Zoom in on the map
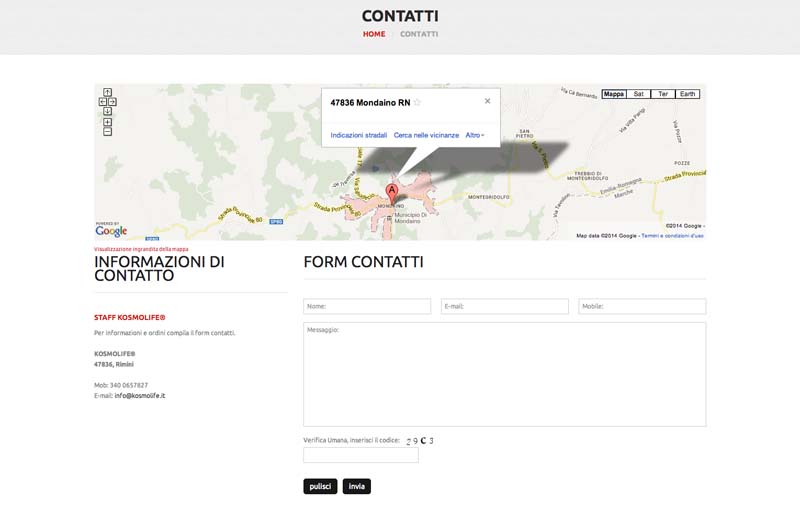The height and width of the screenshot is (512, 800). (107, 122)
